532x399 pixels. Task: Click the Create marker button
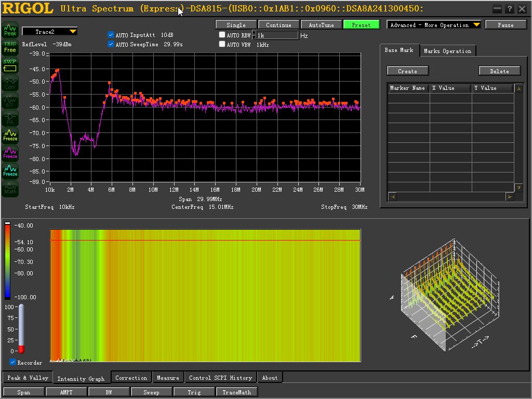click(407, 71)
